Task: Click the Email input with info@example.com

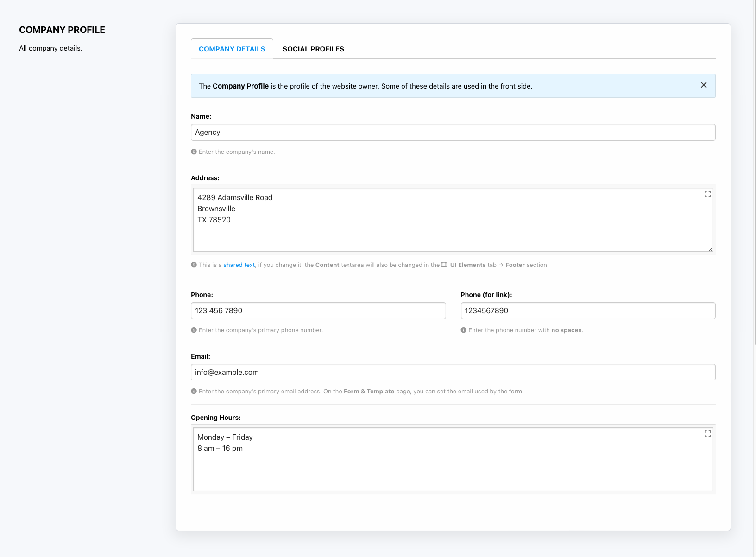Action: click(453, 373)
